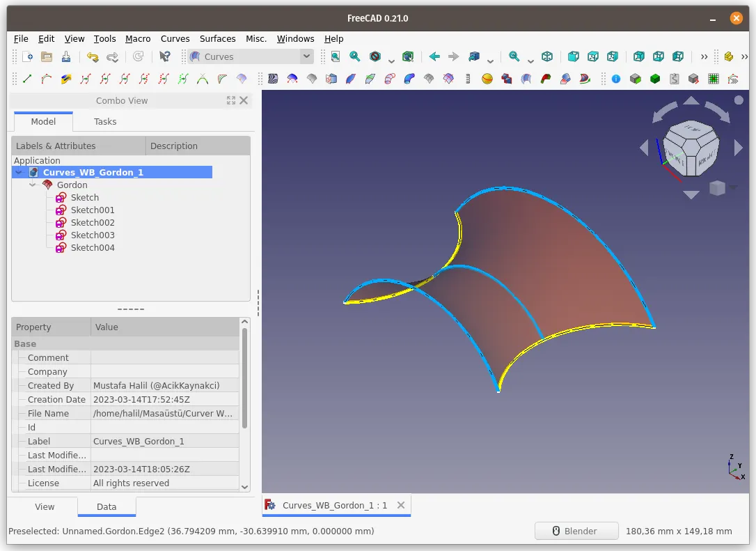Viewport: 756px width, 551px height.
Task: Select the Line tool in Curves toolbar
Action: pos(27,79)
